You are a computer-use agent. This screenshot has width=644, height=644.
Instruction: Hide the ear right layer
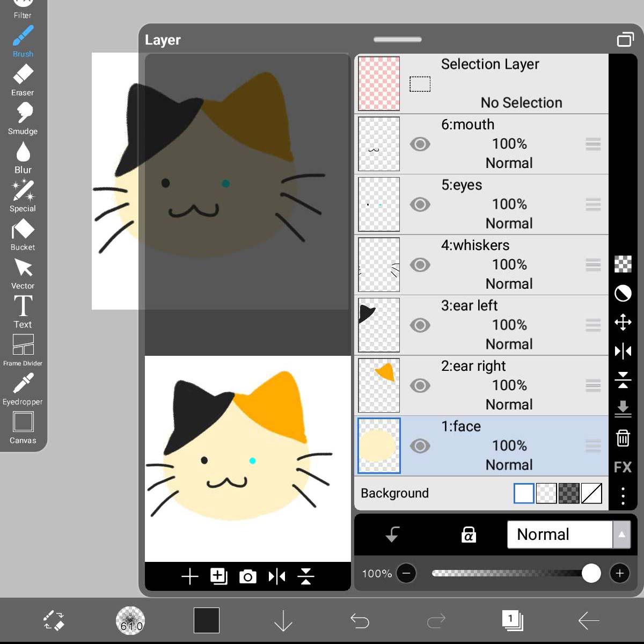tap(420, 385)
